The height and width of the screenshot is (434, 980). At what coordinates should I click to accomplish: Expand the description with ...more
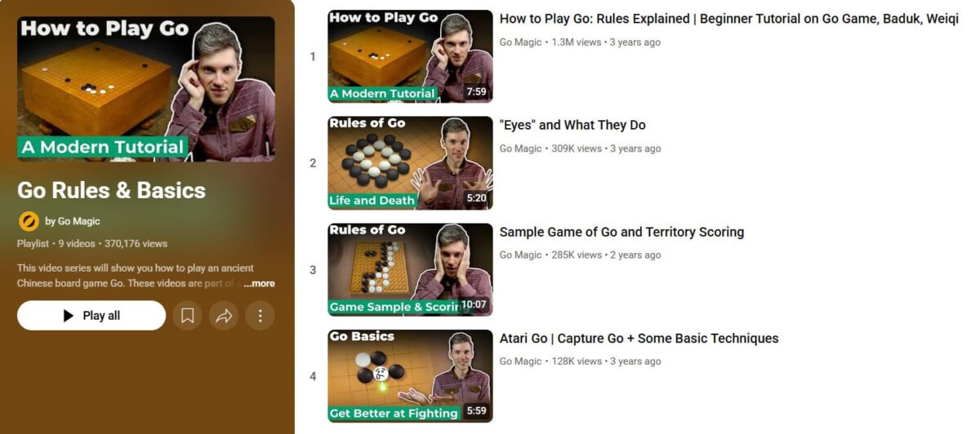tap(259, 284)
